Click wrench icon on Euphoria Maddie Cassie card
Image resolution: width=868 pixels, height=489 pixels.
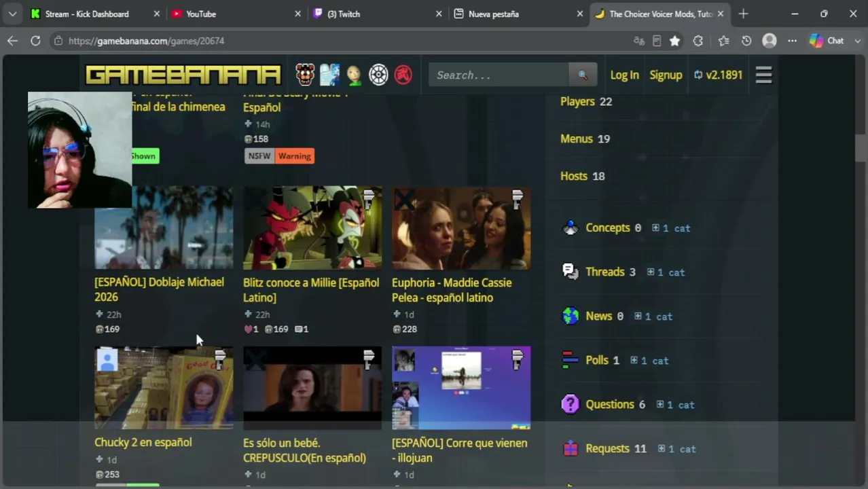518,198
